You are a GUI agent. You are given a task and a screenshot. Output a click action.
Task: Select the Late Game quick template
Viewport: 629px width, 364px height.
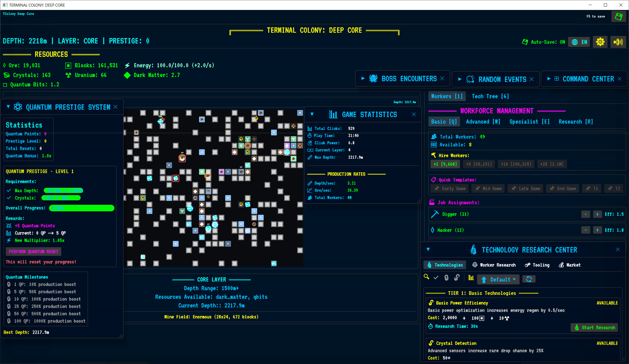[525, 188]
